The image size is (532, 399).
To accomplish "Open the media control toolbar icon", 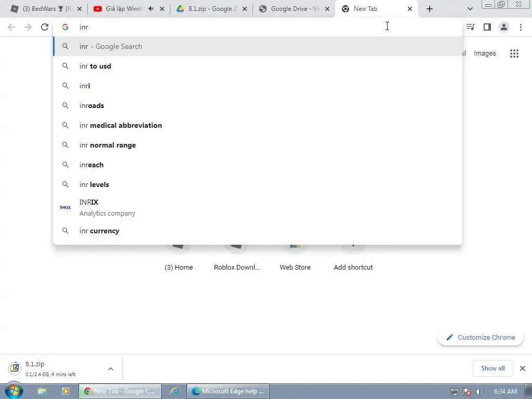I will (470, 27).
